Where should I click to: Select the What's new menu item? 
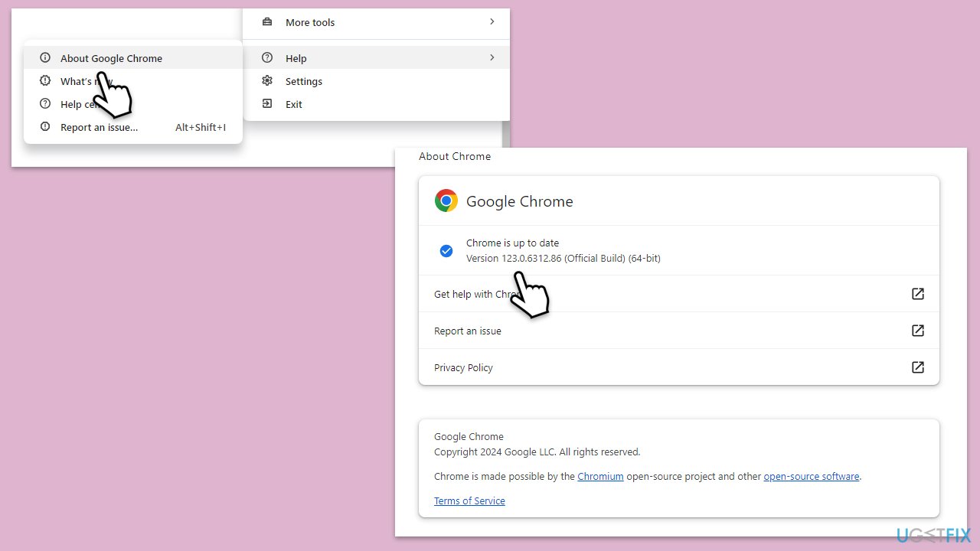click(x=133, y=81)
